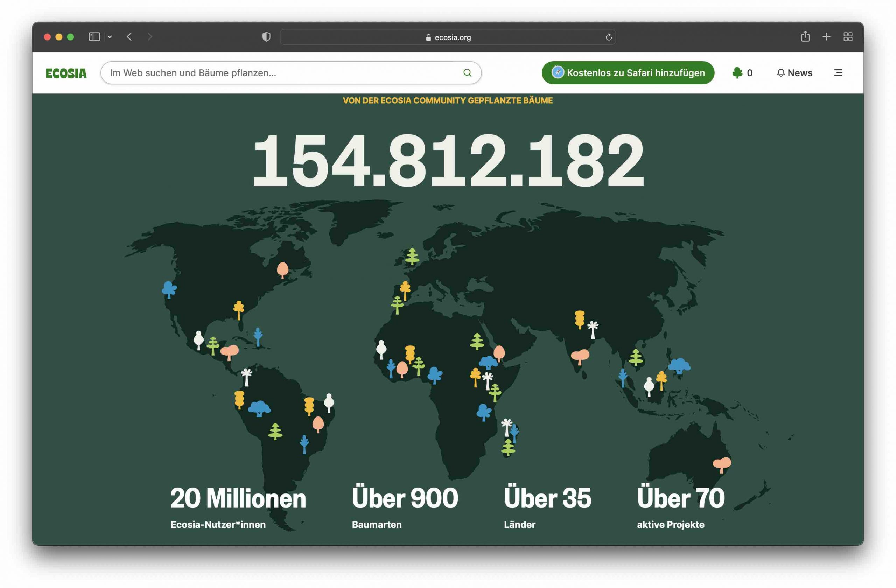Open the tree counter showing 0
This screenshot has width=896, height=588.
point(742,73)
